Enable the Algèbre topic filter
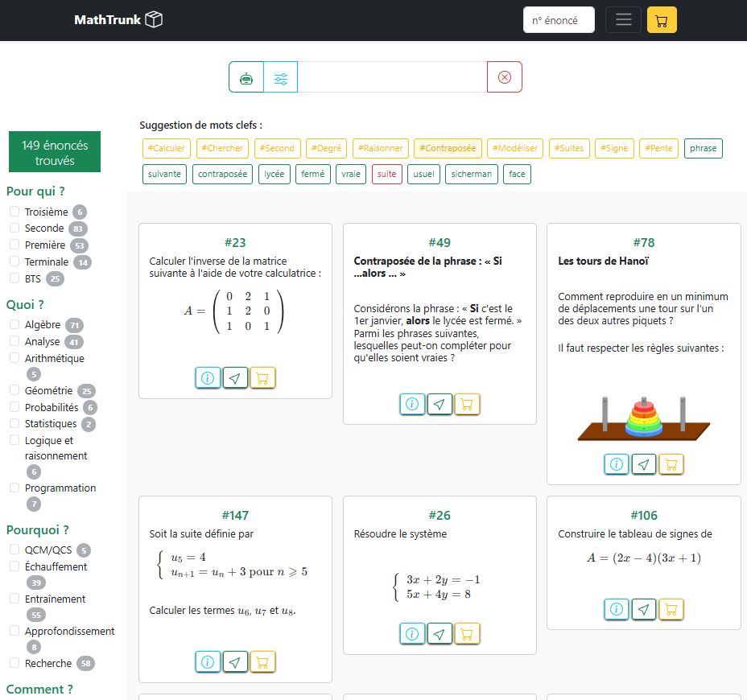 [x=14, y=325]
